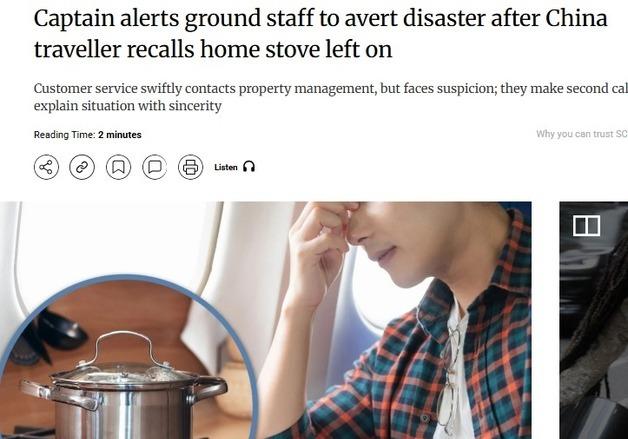Click the 'Customer service swiftly contacts' subheading
The height and width of the screenshot is (439, 628).
click(331, 97)
